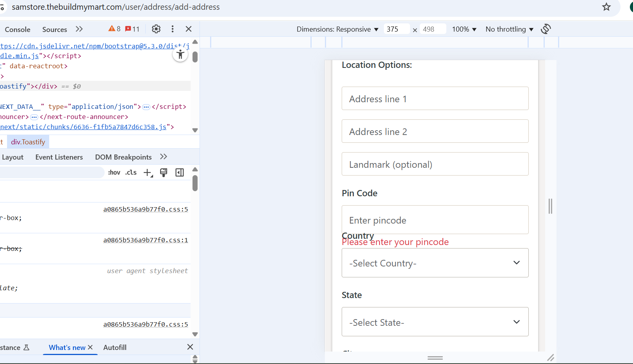Click the browser address bar URL
The image size is (633, 364).
[116, 7]
